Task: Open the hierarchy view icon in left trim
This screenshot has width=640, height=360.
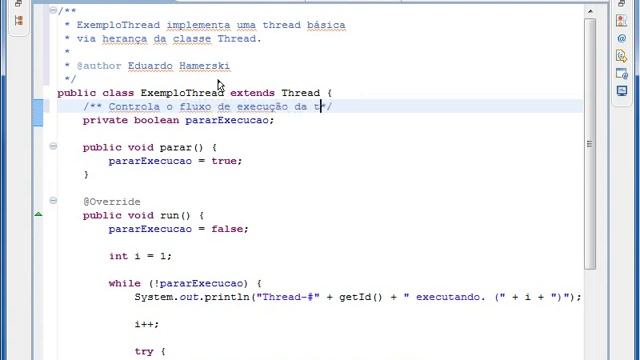Action: [18, 20]
